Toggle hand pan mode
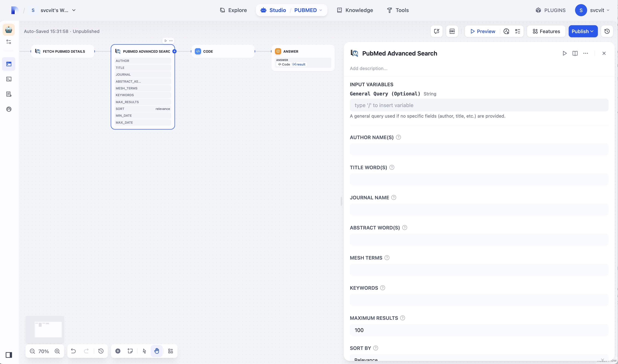The width and height of the screenshot is (618, 364). pos(157,351)
